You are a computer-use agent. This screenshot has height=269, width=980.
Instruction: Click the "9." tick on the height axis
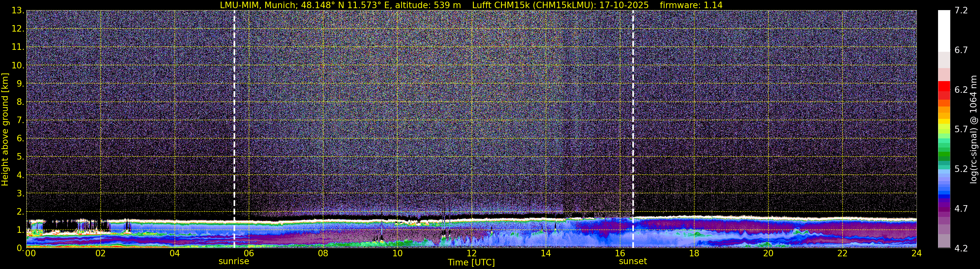pos(20,83)
